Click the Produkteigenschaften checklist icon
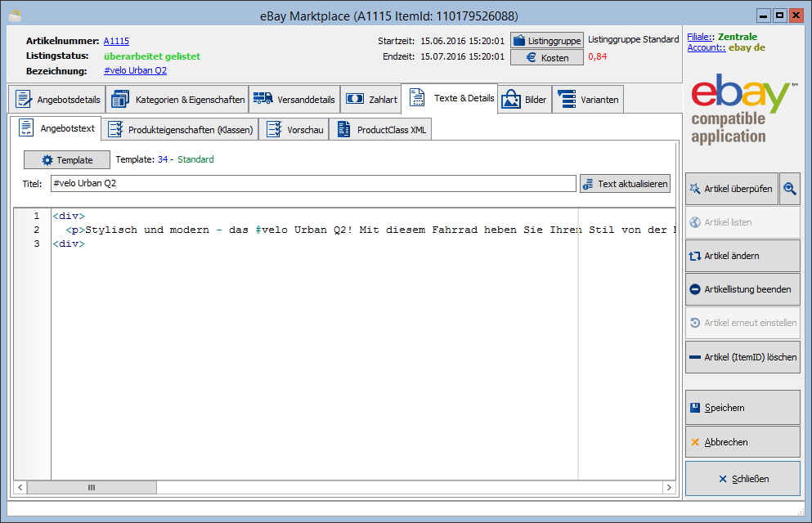The height and width of the screenshot is (523, 812). (x=115, y=129)
